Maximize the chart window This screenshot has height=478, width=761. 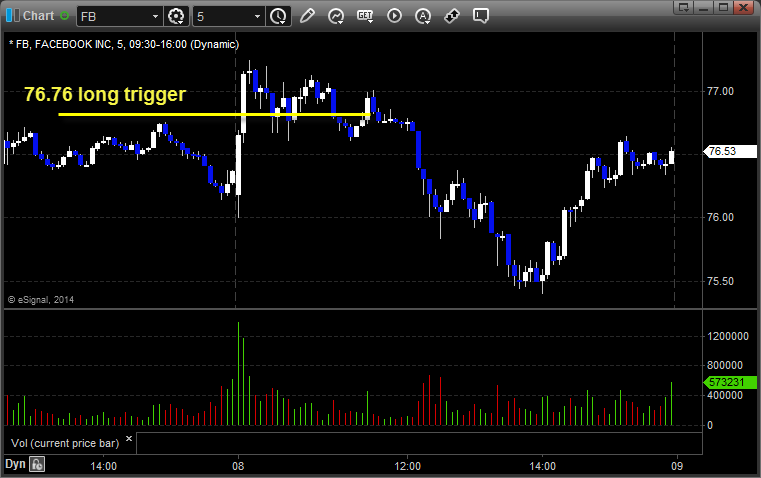(x=723, y=7)
